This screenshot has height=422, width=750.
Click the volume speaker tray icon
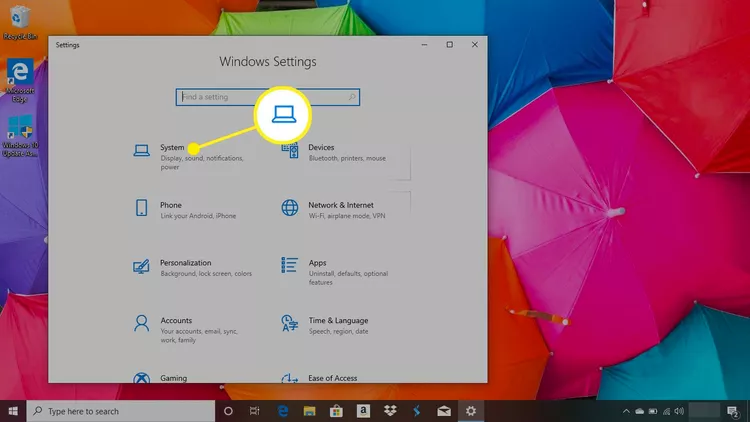coord(679,411)
